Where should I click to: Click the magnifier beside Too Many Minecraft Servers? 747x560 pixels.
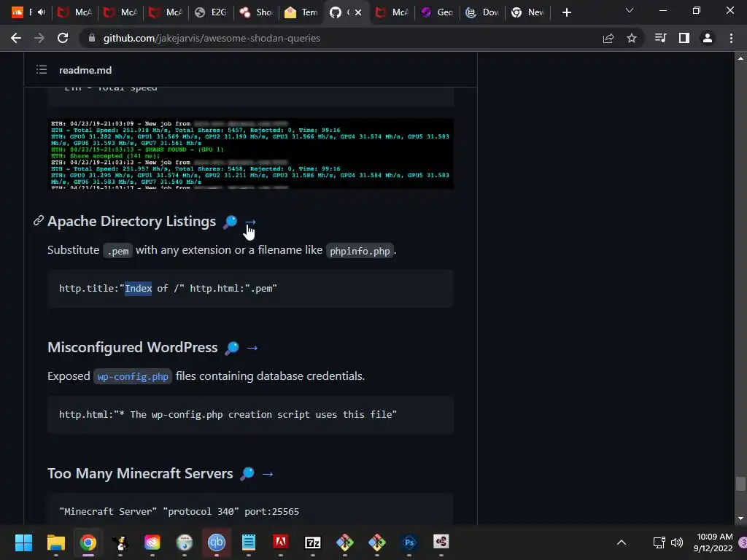tap(247, 474)
